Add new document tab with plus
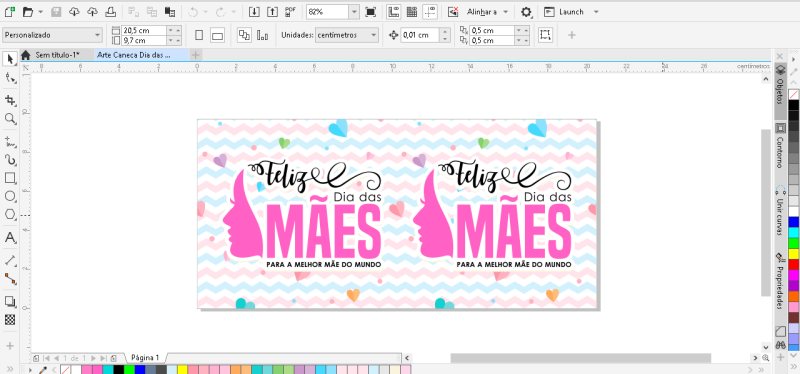 [195, 55]
